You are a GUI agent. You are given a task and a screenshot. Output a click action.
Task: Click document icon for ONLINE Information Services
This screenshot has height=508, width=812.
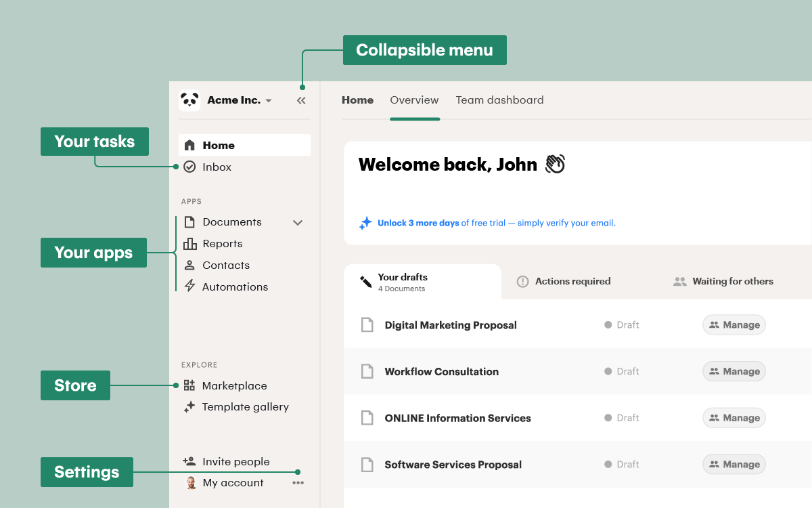tap(367, 418)
